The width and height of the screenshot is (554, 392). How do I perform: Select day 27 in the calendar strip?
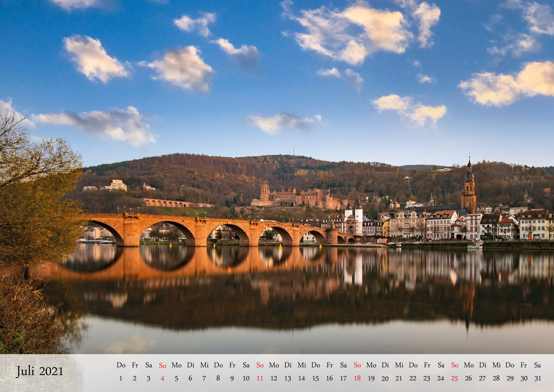482,378
